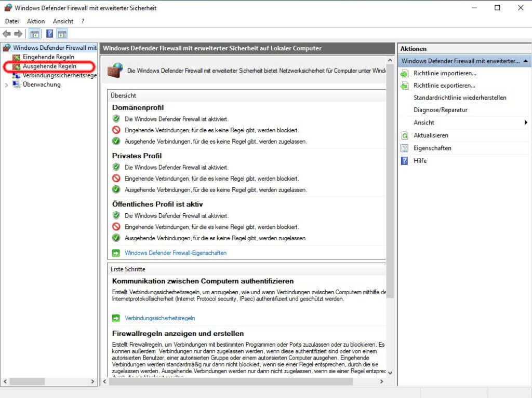Click the Forward arrow toolbar icon
The width and height of the screenshot is (532, 398).
point(18,34)
